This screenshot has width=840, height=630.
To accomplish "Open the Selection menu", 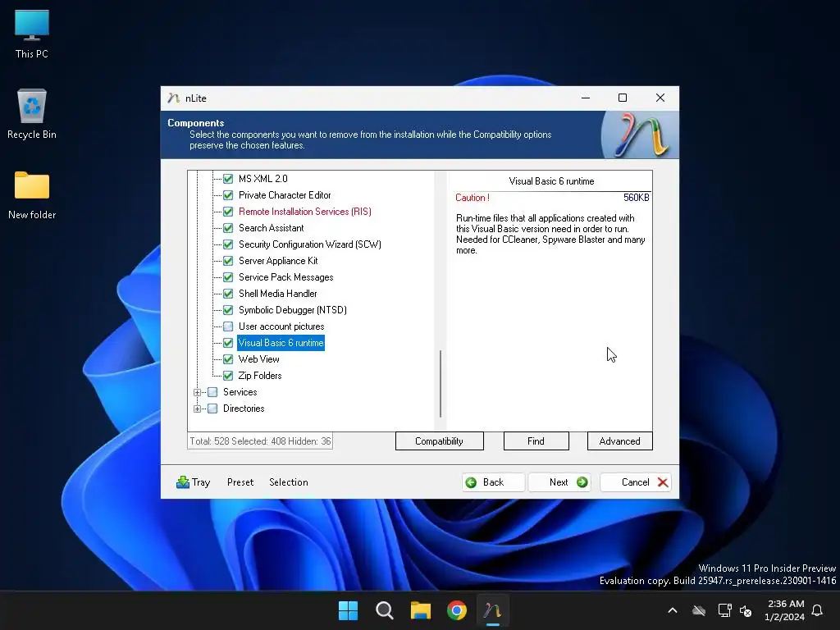I will 288,482.
